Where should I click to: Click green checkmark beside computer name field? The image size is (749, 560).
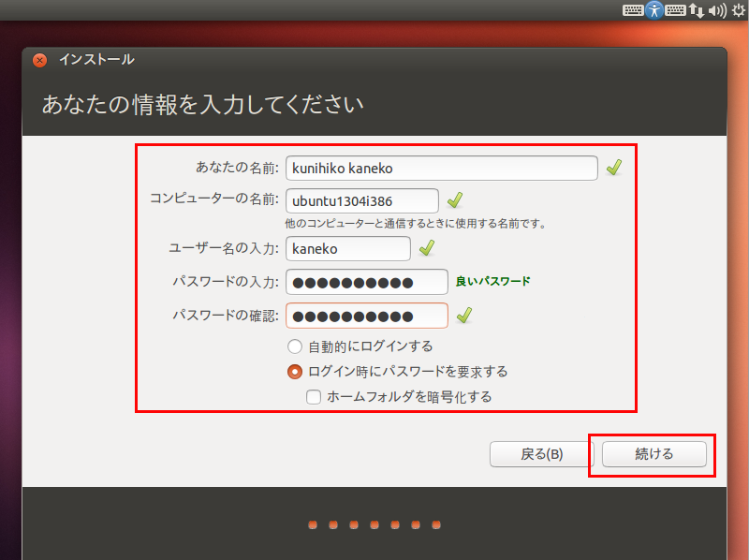[455, 200]
